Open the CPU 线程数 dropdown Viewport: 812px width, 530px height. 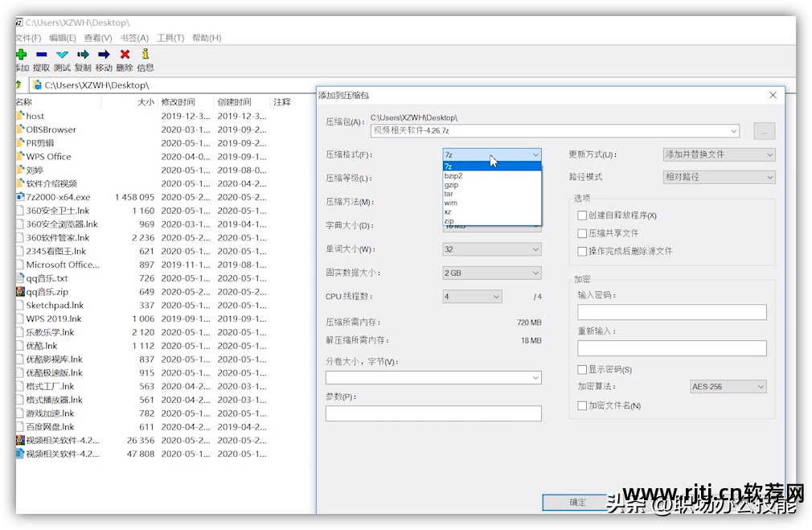point(472,296)
